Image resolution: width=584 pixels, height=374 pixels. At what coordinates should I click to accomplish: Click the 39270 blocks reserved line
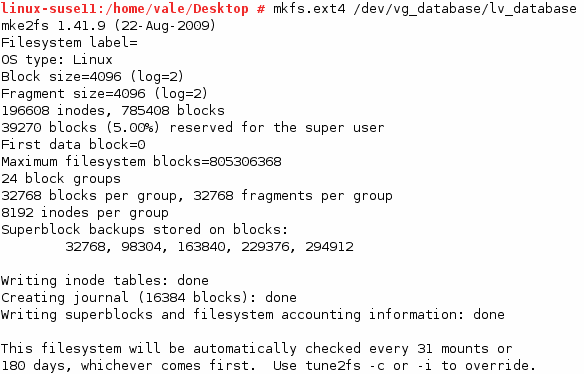point(193,128)
